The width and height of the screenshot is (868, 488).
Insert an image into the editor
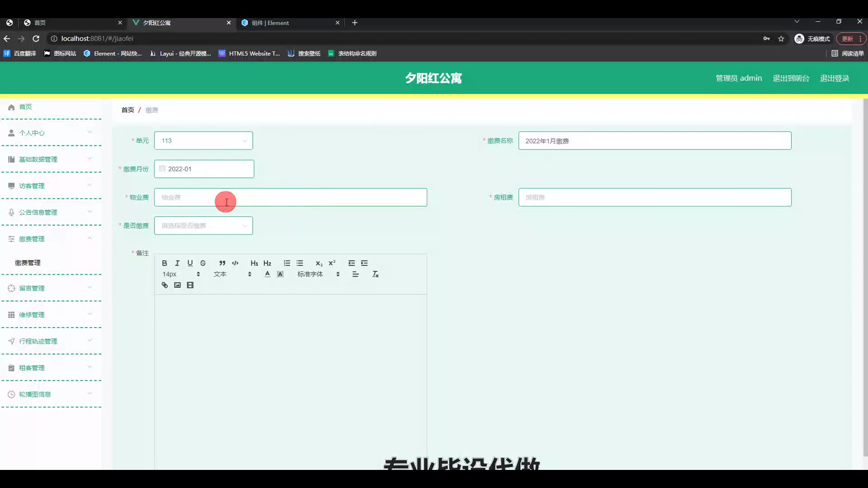click(177, 285)
